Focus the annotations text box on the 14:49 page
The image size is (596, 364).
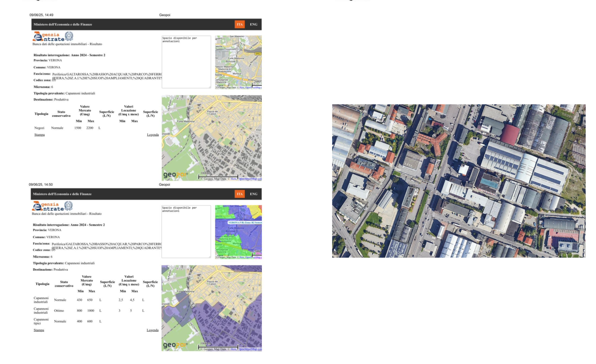[x=186, y=62]
